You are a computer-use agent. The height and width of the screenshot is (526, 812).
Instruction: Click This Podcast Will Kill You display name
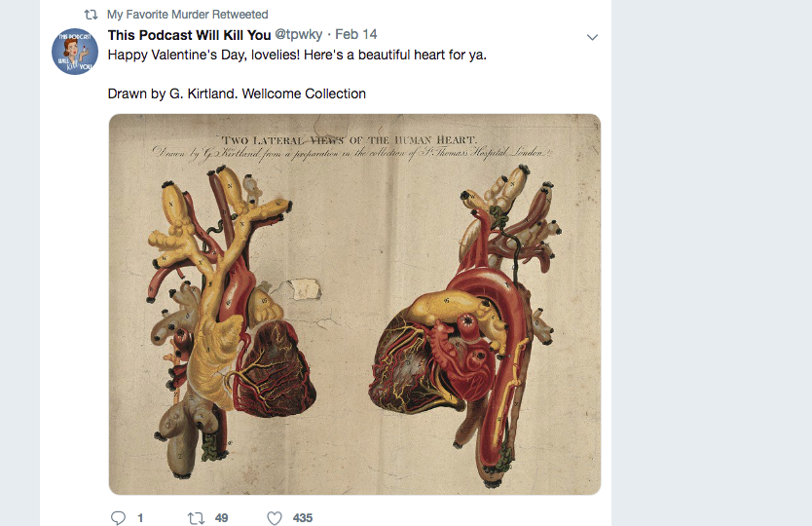pos(190,35)
